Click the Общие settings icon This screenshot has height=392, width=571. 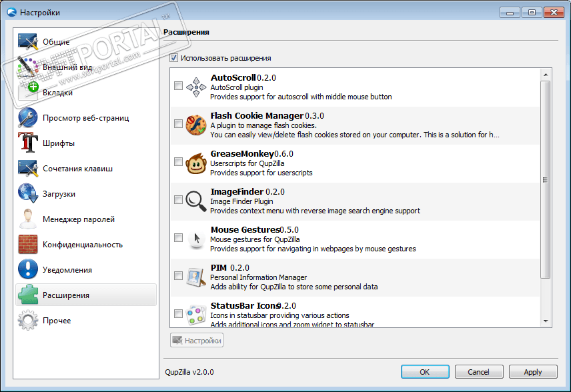pos(27,42)
